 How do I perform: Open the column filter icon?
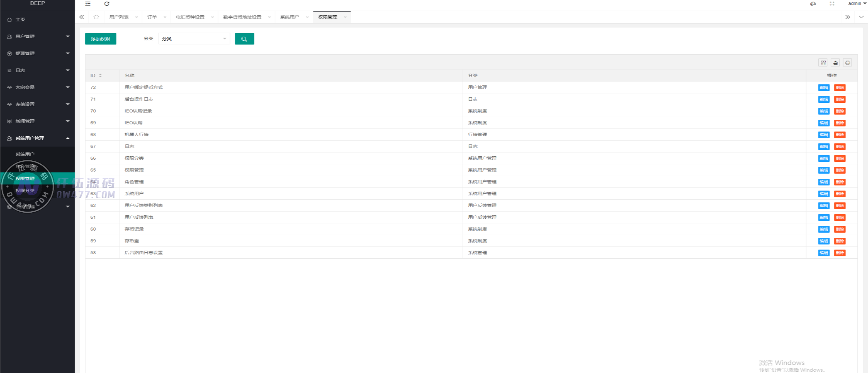click(823, 63)
